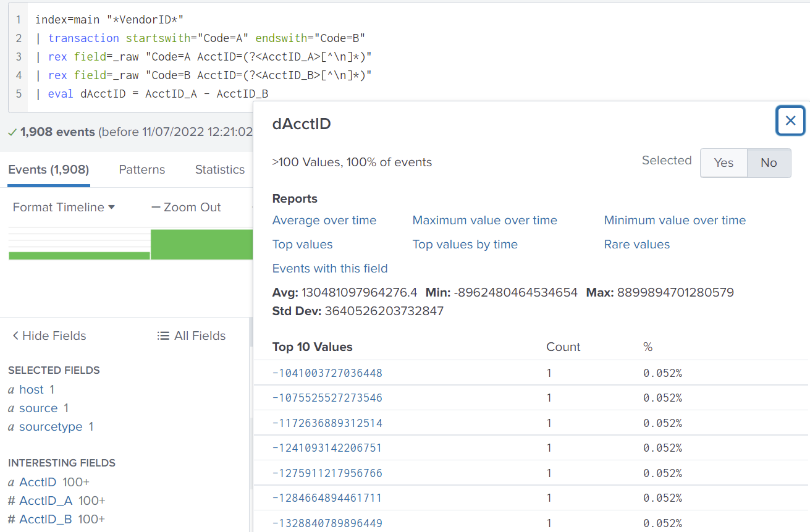Open Minimum value over time report

[x=675, y=221]
